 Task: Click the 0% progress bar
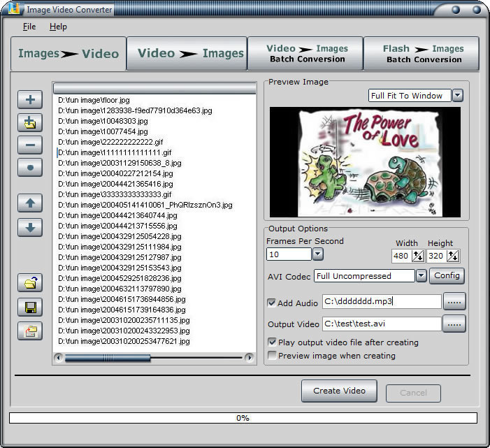tap(243, 418)
